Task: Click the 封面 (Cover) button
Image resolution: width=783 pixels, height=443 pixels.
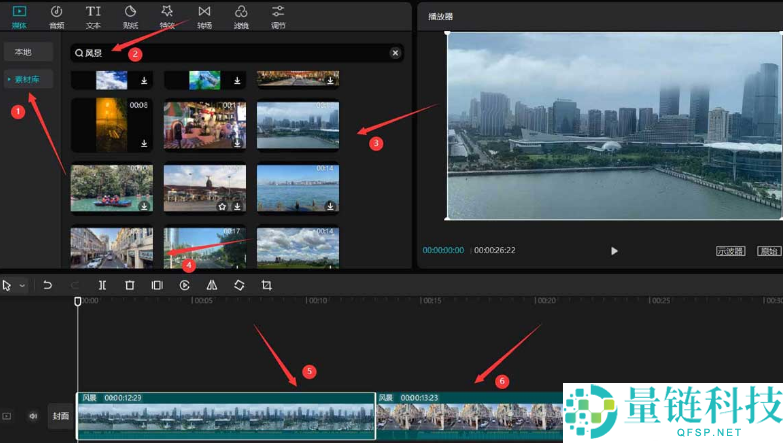Action: 61,416
